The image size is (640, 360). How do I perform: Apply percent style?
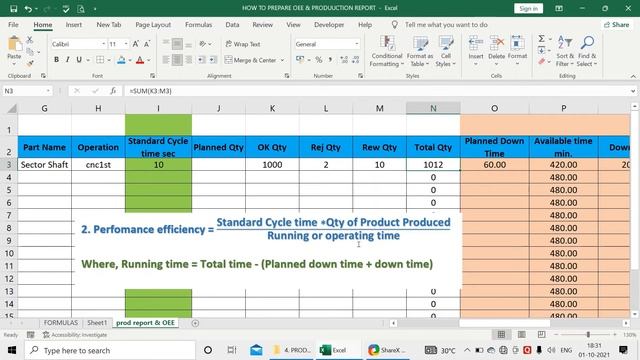pyautogui.click(x=319, y=60)
